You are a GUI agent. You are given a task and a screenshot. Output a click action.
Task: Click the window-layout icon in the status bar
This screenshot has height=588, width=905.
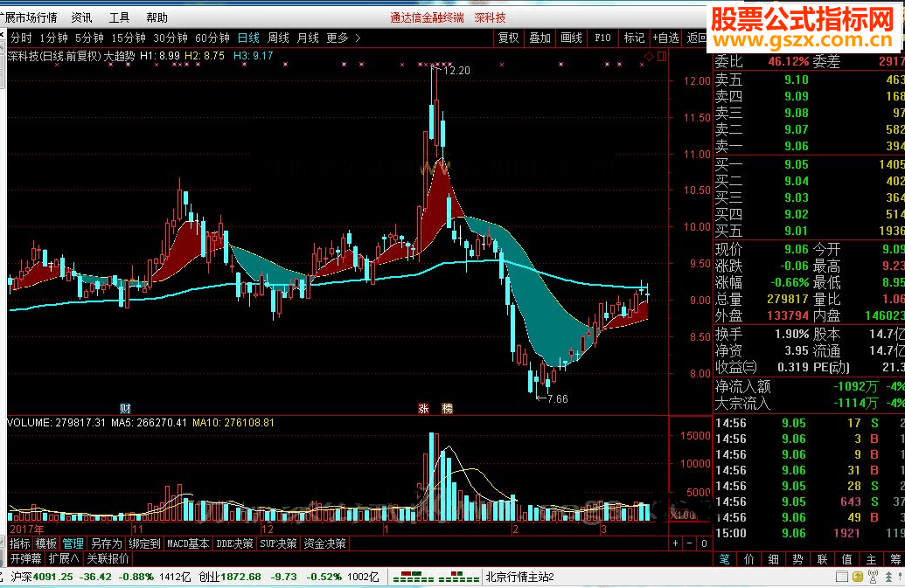pyautogui.click(x=842, y=577)
